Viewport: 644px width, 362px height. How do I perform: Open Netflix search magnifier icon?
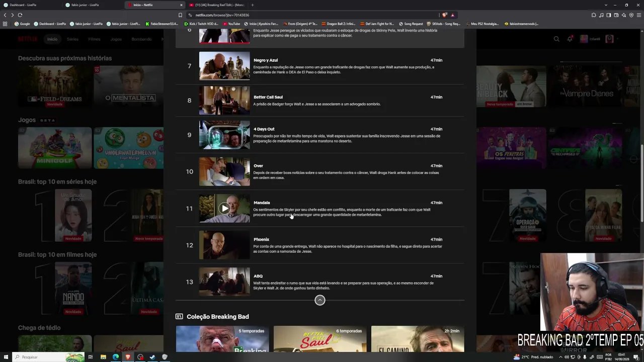tap(556, 39)
